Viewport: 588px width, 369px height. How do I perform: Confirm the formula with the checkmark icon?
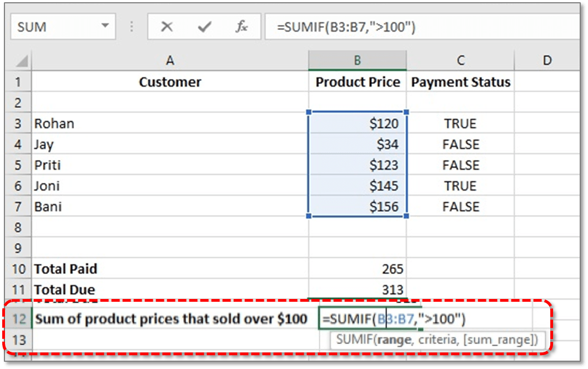point(204,27)
